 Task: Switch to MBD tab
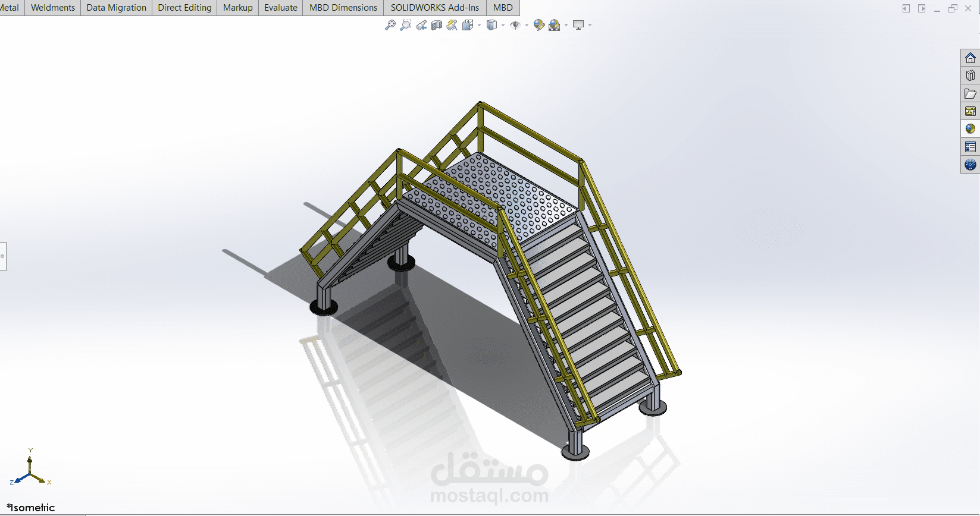tap(503, 8)
